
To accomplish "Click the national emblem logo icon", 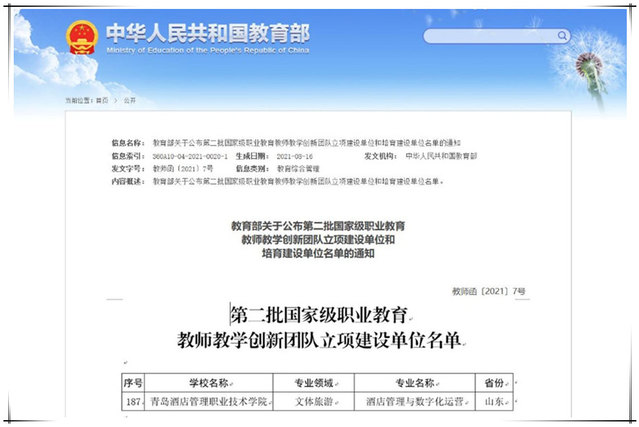I will point(82,38).
